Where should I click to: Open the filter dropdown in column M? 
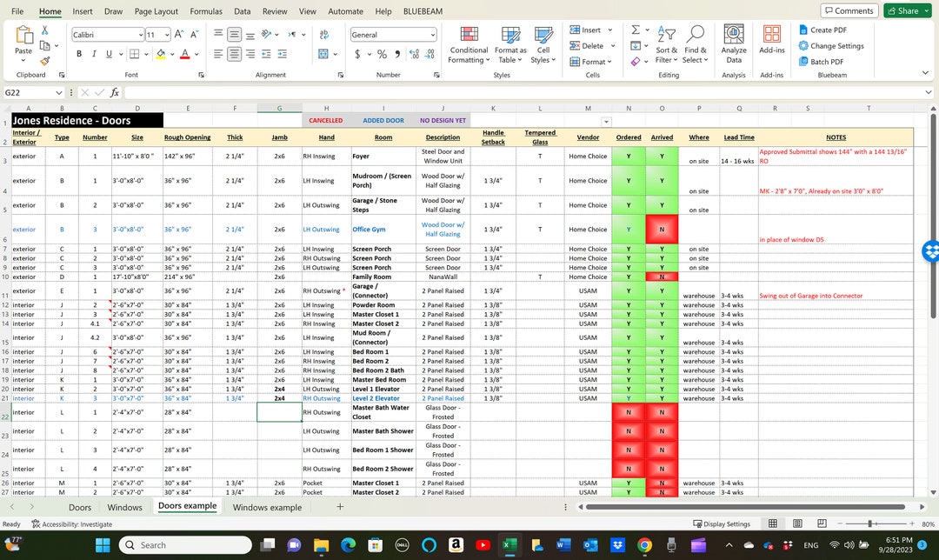coord(606,122)
